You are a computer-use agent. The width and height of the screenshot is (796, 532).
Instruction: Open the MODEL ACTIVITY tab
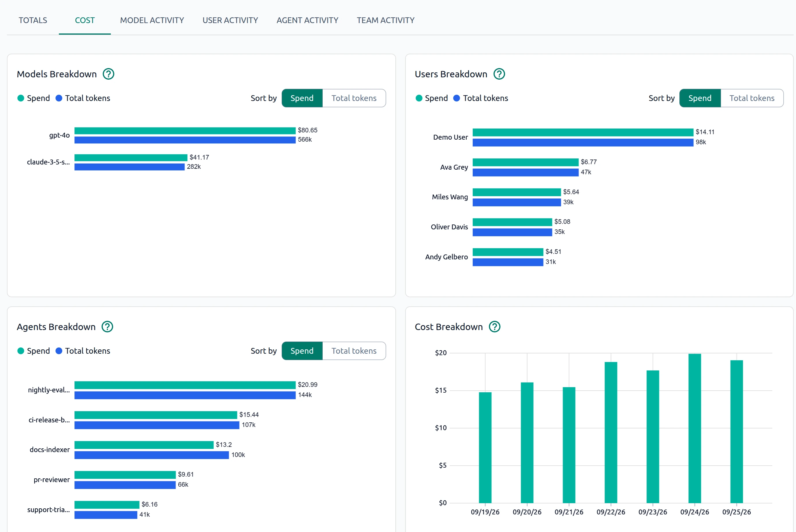(152, 20)
